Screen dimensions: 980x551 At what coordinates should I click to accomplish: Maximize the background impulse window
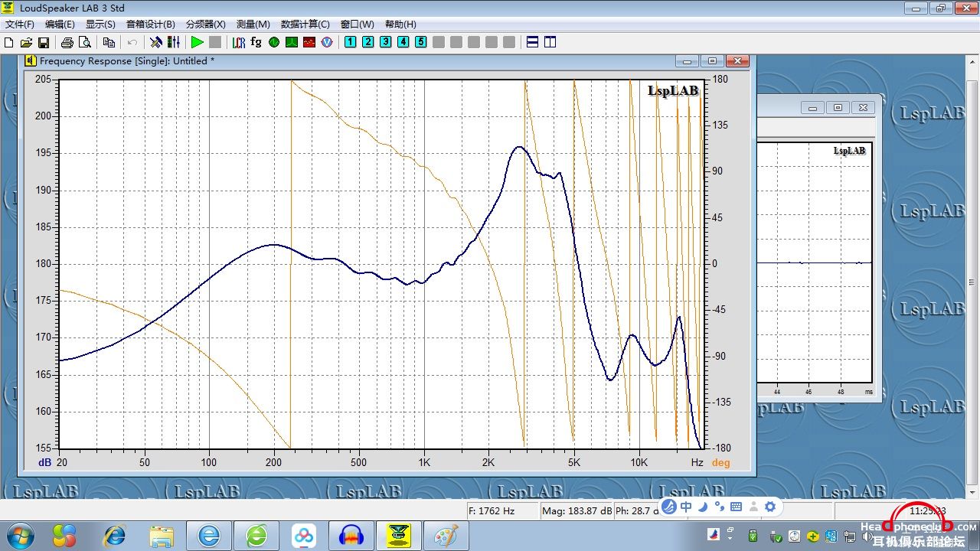click(x=838, y=108)
